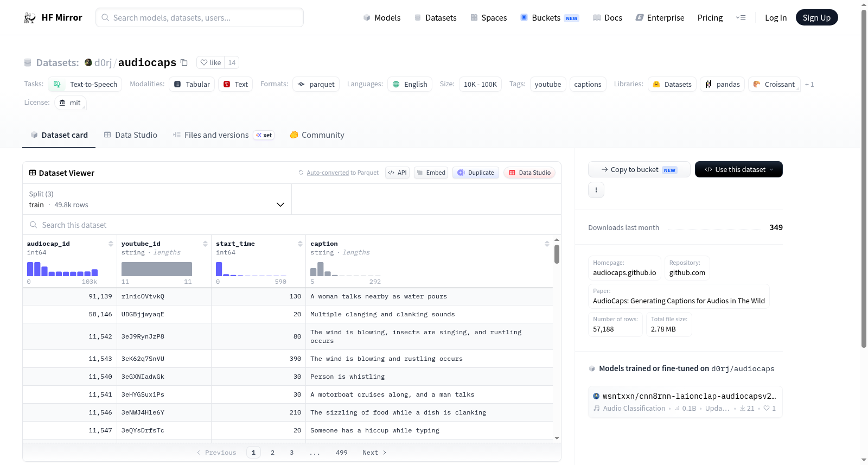Click the Text modality icon
The image size is (868, 465).
pos(227,84)
